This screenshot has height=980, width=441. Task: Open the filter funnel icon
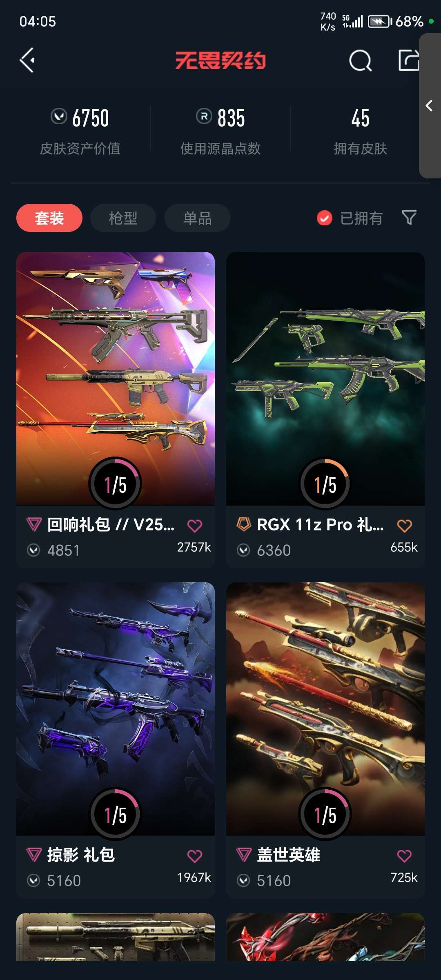click(409, 218)
